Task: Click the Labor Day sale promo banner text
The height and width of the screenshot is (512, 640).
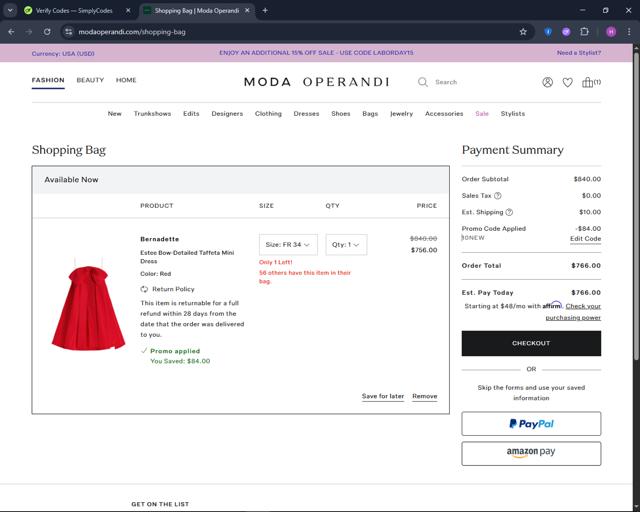Action: tap(316, 53)
